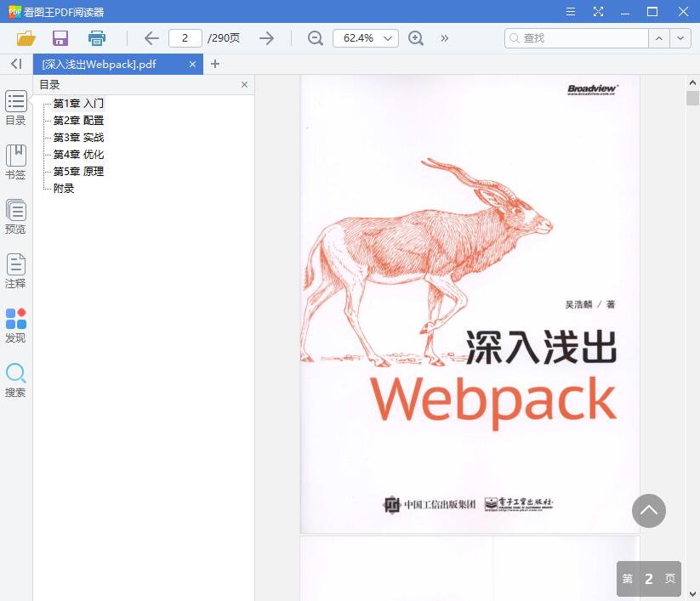Open a PDF file with folder icon
Viewport: 700px width, 601px height.
click(26, 38)
